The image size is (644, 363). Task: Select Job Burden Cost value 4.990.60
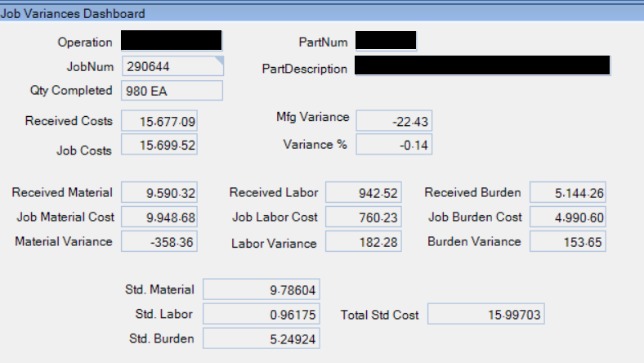(568, 217)
